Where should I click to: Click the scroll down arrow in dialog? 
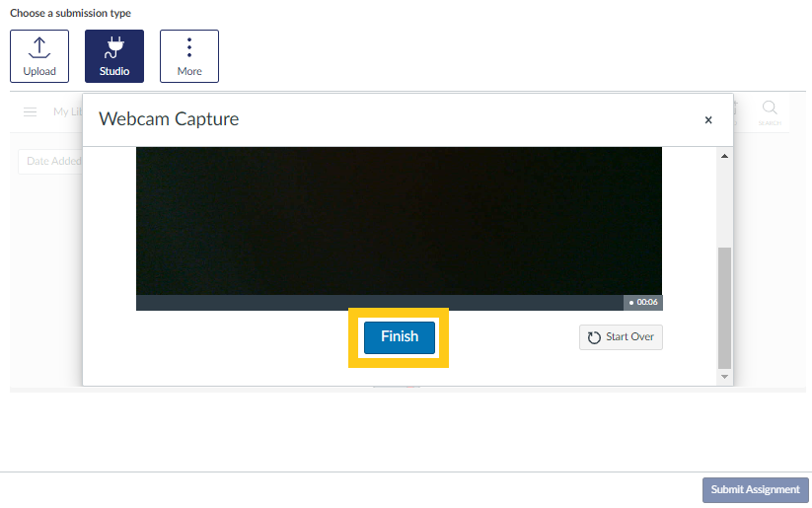coord(725,377)
